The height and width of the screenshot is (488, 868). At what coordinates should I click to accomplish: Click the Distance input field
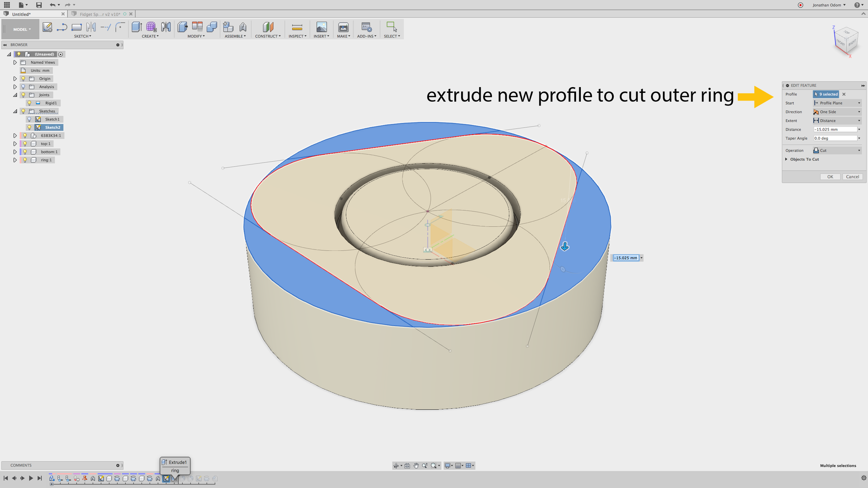point(835,129)
